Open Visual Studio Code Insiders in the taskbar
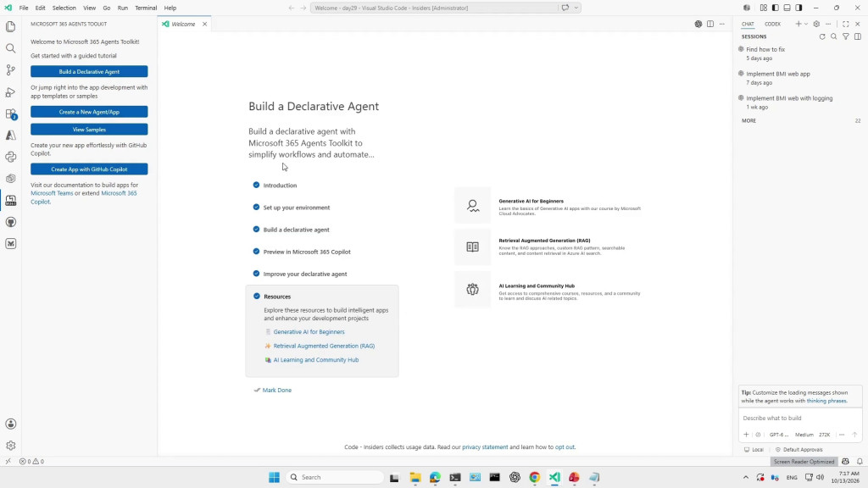 tap(554, 478)
